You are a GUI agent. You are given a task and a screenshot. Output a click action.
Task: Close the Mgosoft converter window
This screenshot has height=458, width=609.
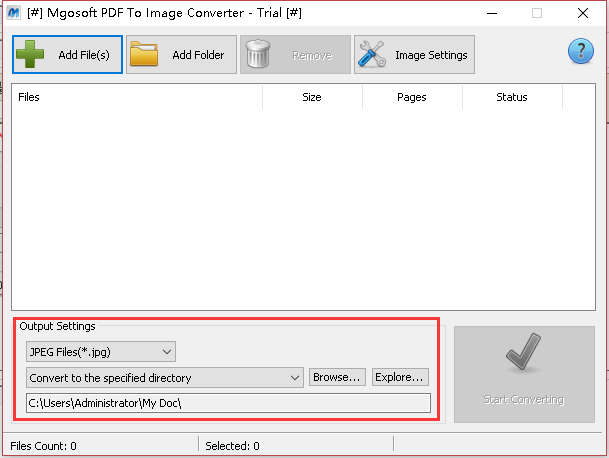583,13
